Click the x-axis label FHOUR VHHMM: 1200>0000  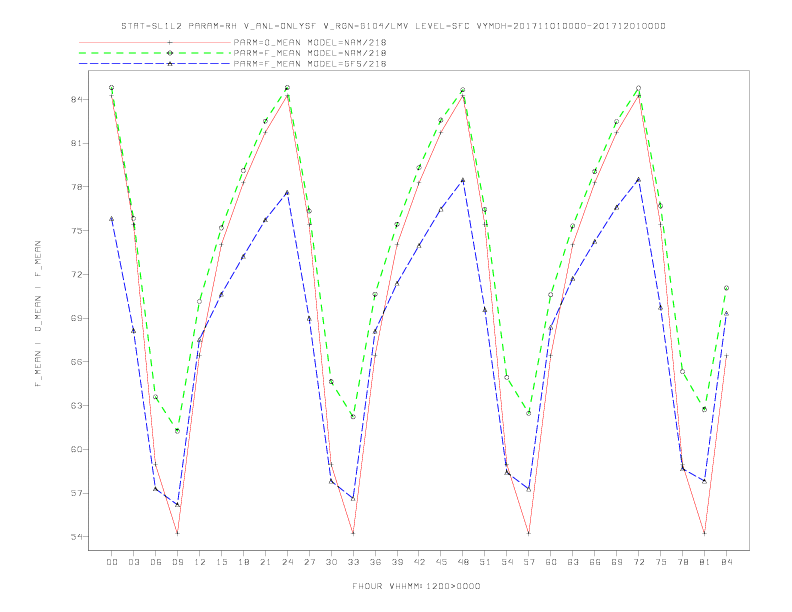click(416, 586)
